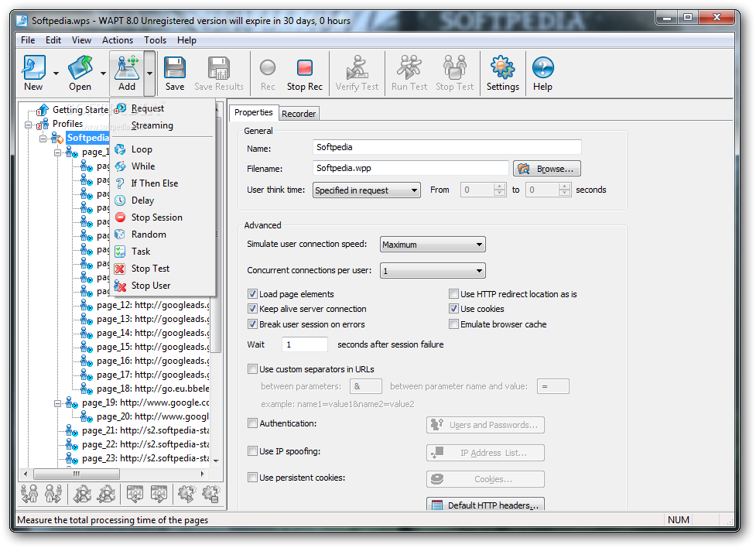This screenshot has width=756, height=548.
Task: Open the Open button dropdown arrow
Action: coord(103,74)
